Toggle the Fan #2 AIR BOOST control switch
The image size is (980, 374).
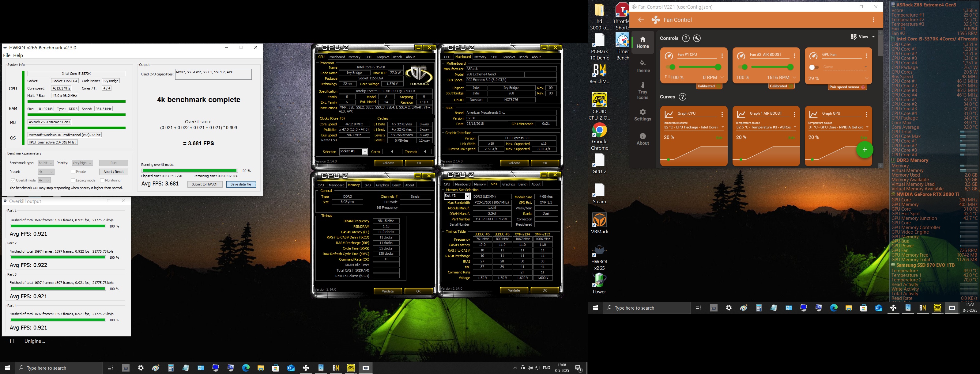coord(742,67)
